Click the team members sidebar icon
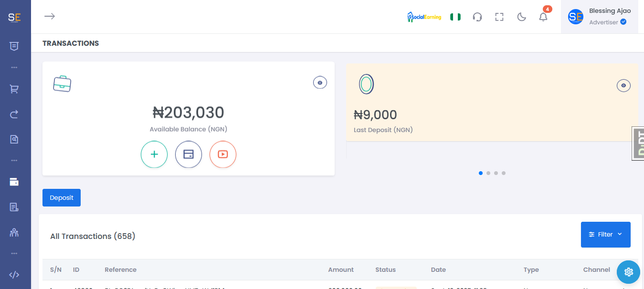 14,232
